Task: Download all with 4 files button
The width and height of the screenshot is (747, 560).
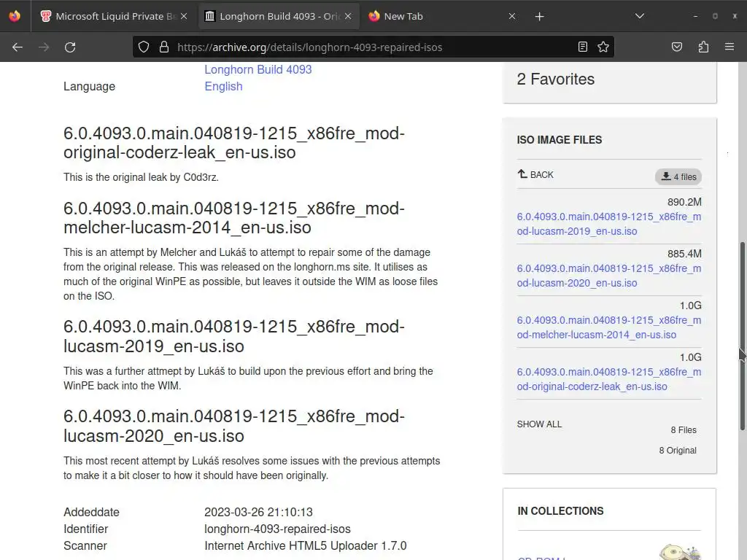Action: 678,176
